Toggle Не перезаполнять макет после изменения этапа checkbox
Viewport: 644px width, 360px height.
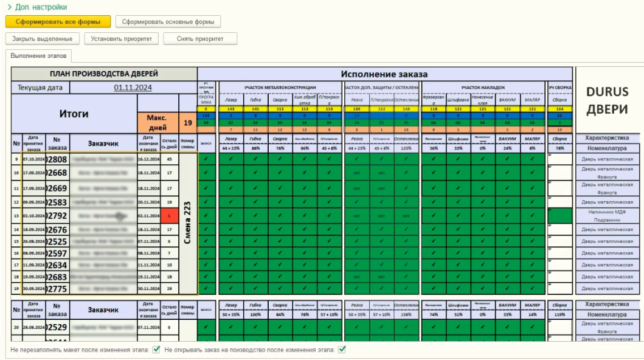[156, 350]
